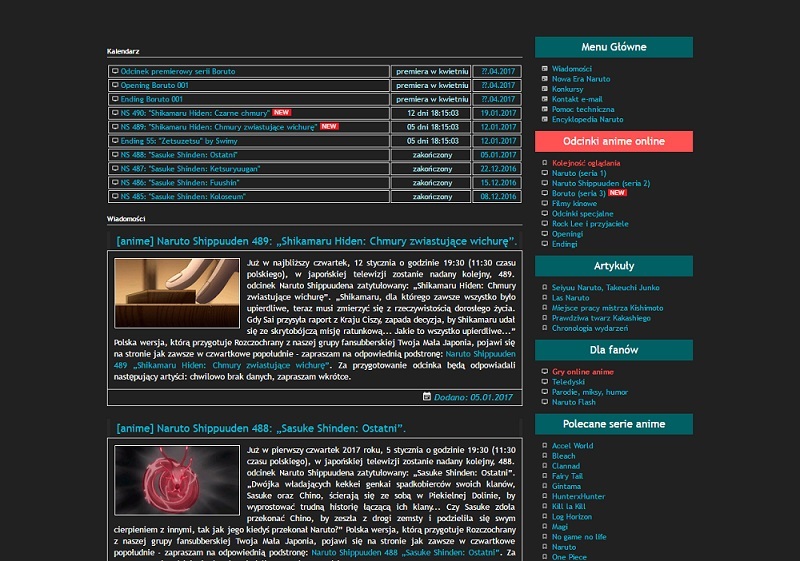Open Naruto Shippuuden 488 news headline
This screenshot has height=561, width=800.
tap(261, 428)
